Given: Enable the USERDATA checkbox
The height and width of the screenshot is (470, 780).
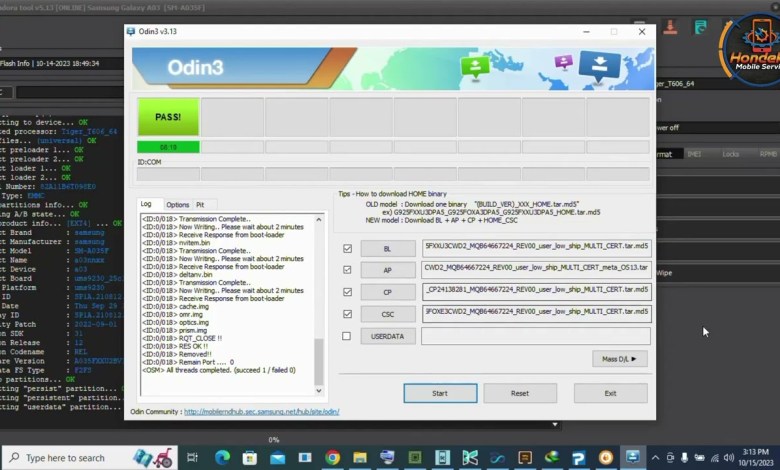Looking at the screenshot, I should point(347,336).
